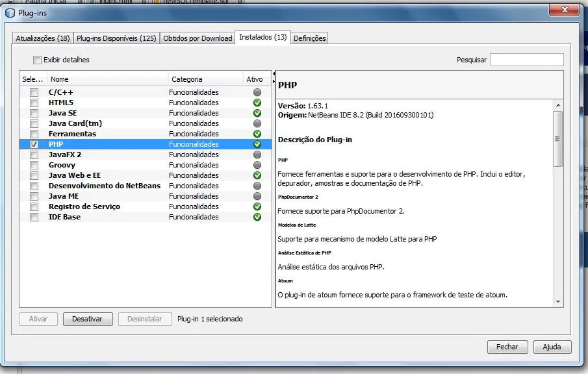Click the Plug-ins window title icon
The height and width of the screenshot is (374, 588).
tap(10, 12)
